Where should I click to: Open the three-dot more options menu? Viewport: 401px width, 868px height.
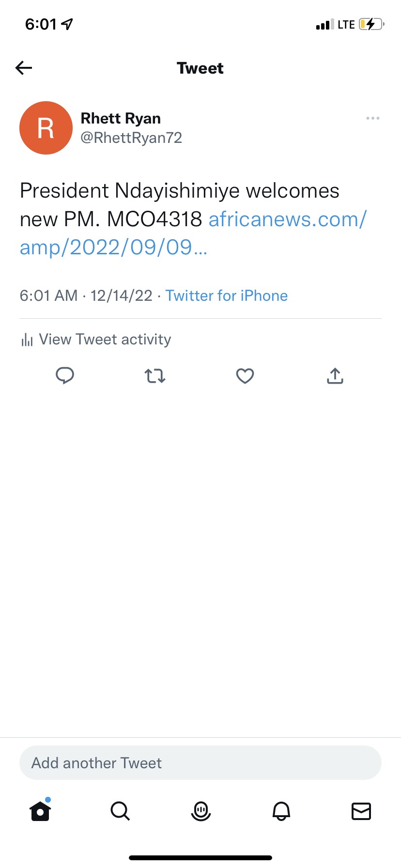point(372,118)
